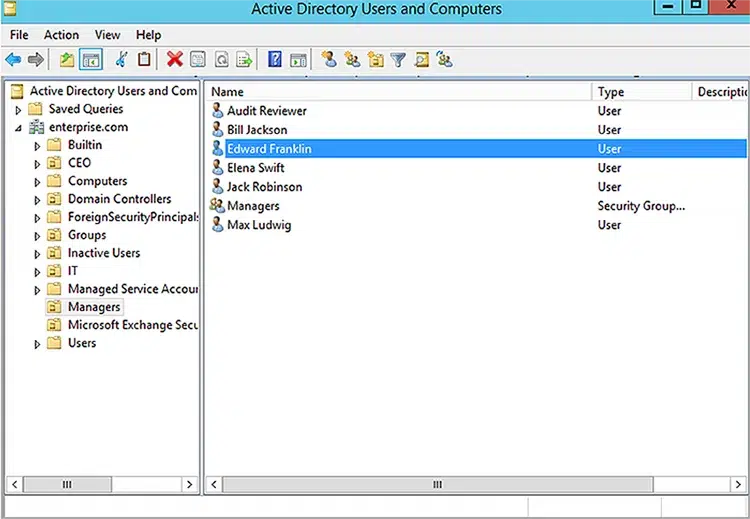Click the user icon beside Max Ludwig
750x519 pixels.
[x=217, y=225]
